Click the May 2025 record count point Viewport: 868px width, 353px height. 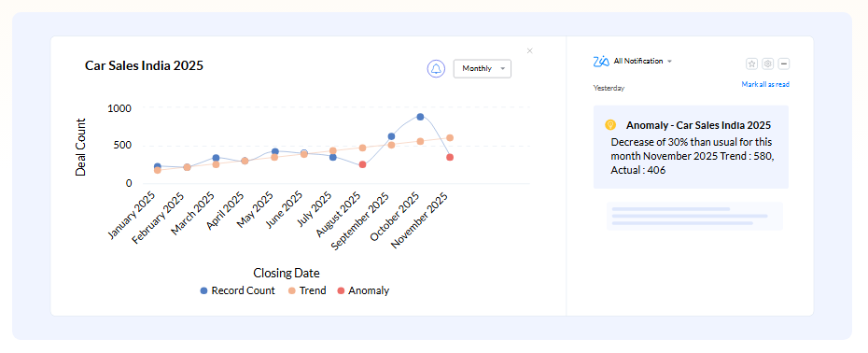(x=274, y=151)
